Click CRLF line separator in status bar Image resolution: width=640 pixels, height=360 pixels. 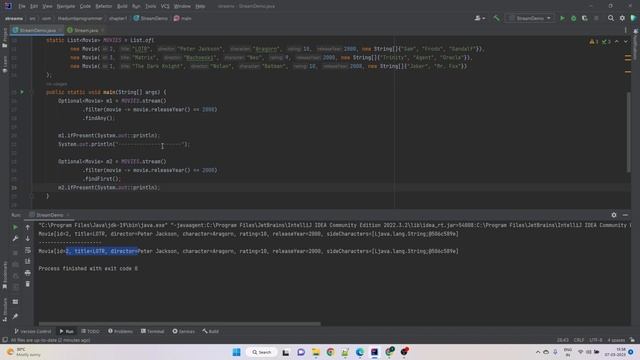(579, 340)
